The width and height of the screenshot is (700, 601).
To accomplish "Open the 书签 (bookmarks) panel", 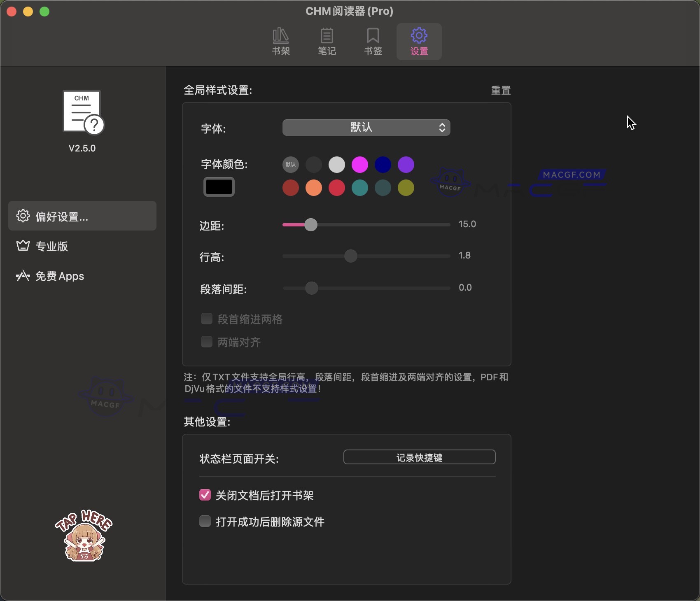I will [373, 41].
